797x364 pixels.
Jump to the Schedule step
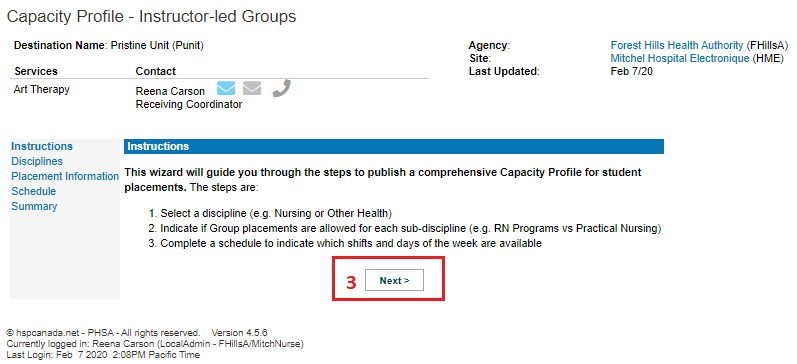pos(34,191)
